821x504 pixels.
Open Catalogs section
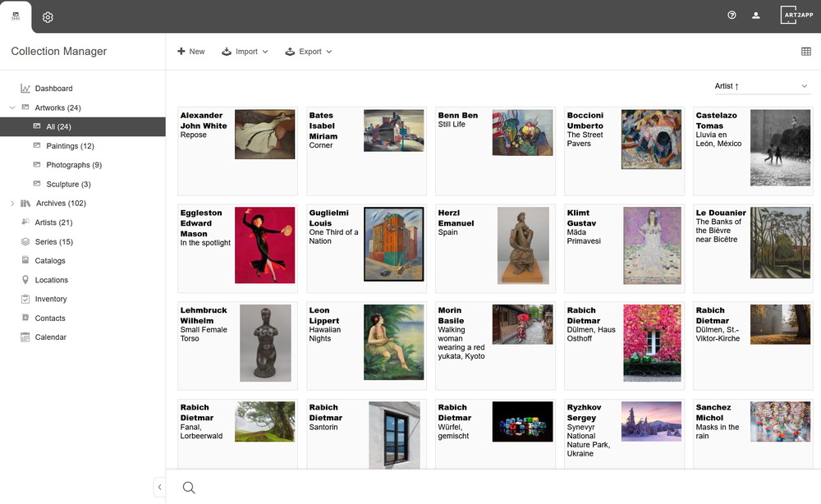pos(50,261)
